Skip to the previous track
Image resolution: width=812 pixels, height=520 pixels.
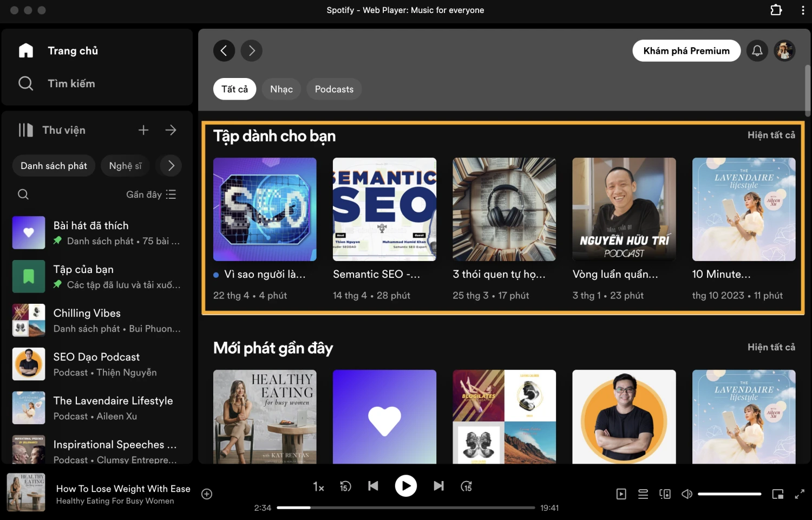(x=373, y=486)
